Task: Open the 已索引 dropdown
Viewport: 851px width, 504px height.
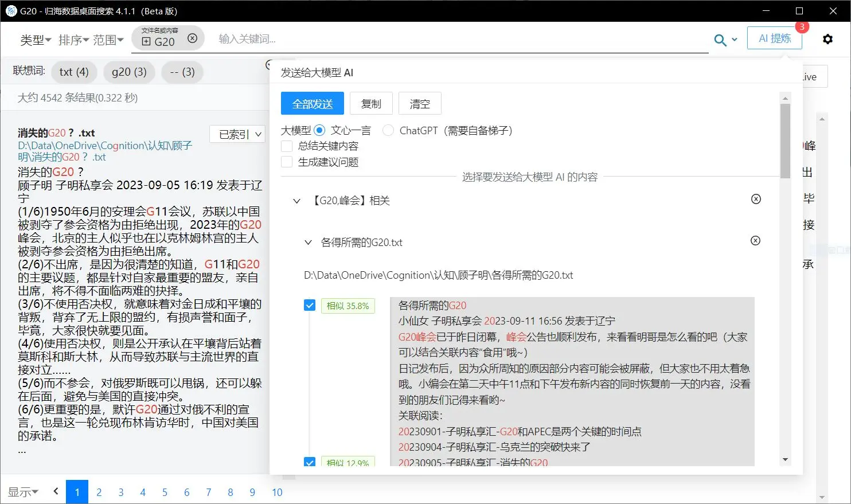Action: point(240,134)
